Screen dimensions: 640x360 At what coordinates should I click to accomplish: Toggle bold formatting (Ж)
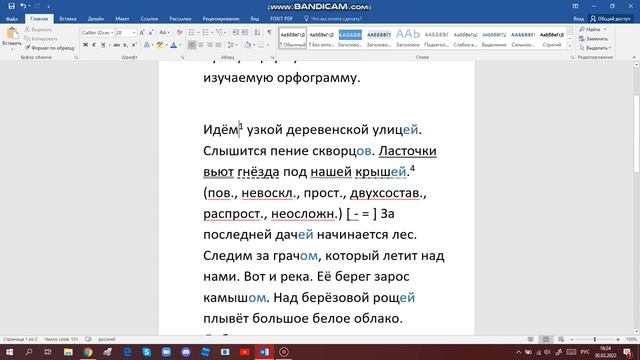(x=85, y=45)
